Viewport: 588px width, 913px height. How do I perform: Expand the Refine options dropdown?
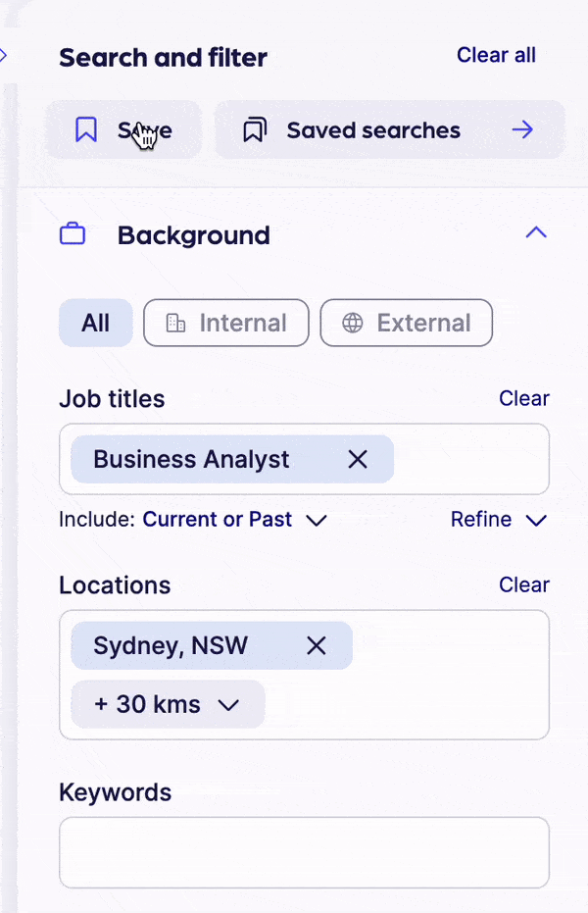tap(498, 520)
